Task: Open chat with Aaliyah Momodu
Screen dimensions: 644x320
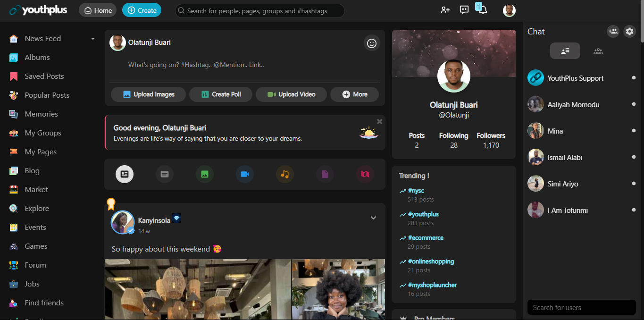Action: tap(573, 105)
